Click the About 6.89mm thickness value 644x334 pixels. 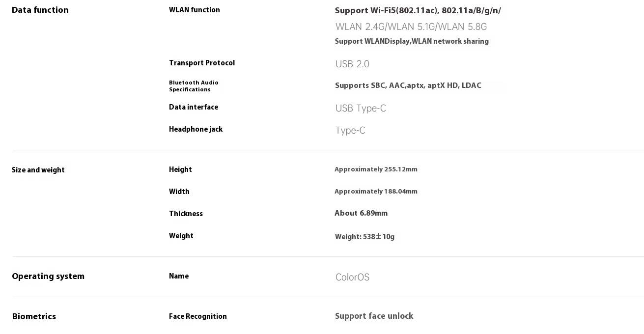click(x=361, y=213)
